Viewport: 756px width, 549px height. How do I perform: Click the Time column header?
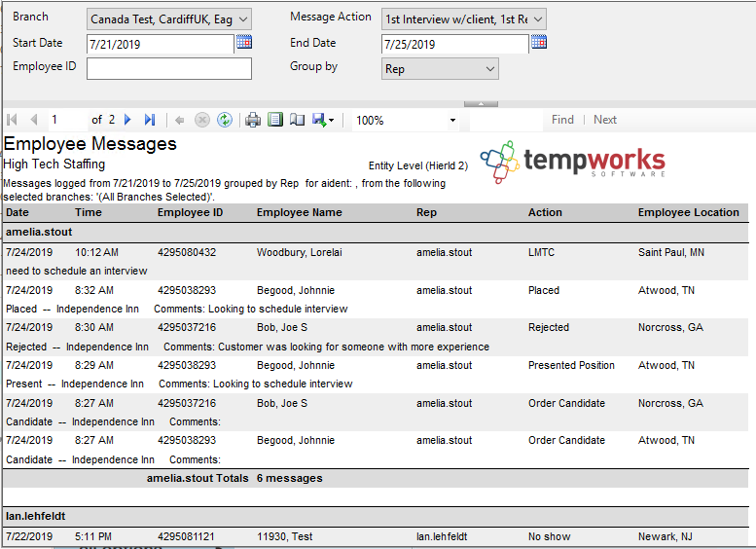89,213
